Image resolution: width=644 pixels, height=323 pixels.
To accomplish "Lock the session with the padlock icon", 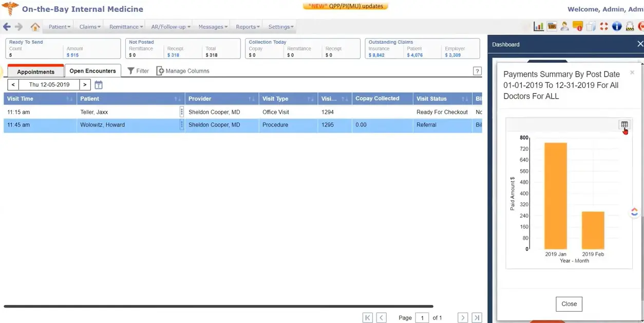I will click(629, 26).
